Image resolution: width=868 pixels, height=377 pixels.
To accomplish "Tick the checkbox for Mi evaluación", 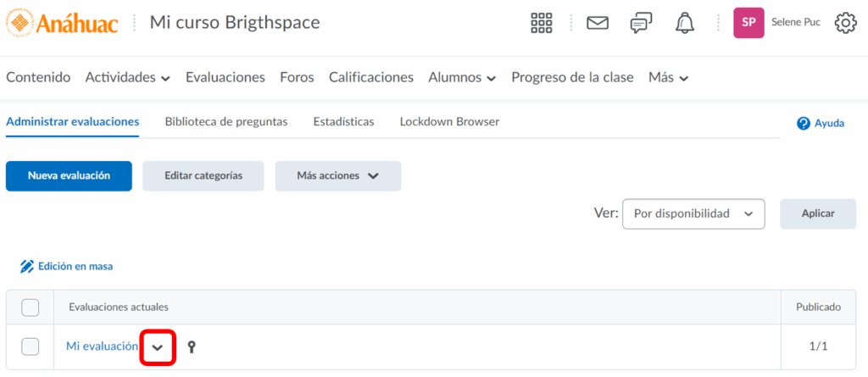I will click(30, 347).
